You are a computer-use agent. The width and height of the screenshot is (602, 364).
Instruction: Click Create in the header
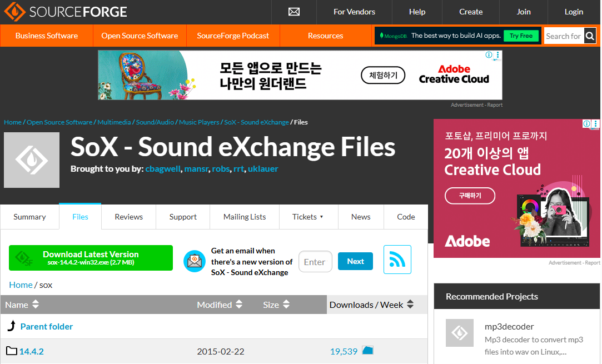[x=471, y=12]
